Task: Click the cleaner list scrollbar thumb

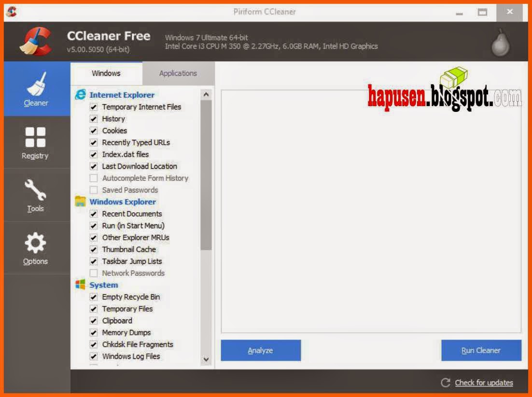Action: tap(206, 175)
